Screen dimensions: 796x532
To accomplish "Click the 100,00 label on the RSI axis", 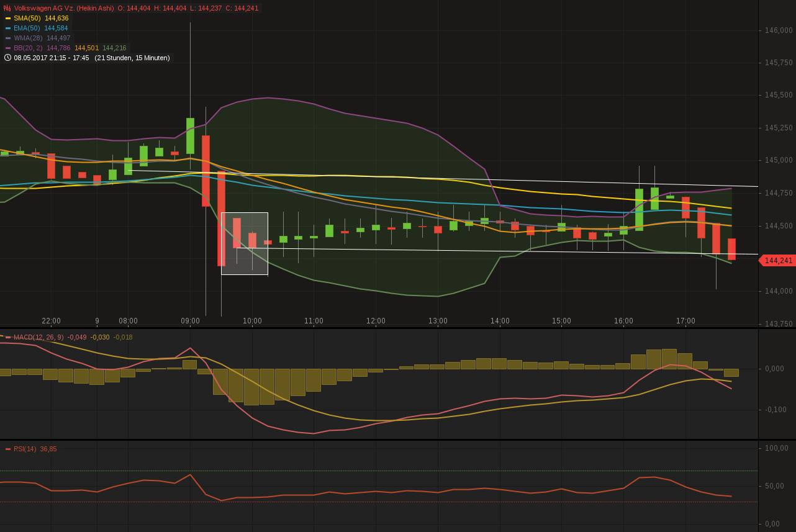I will (x=777, y=448).
